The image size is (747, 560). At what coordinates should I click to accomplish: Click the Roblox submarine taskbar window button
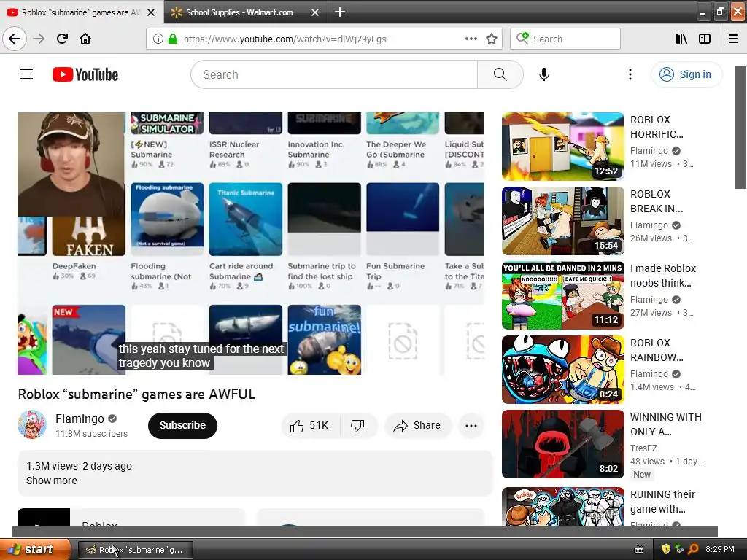(135, 550)
